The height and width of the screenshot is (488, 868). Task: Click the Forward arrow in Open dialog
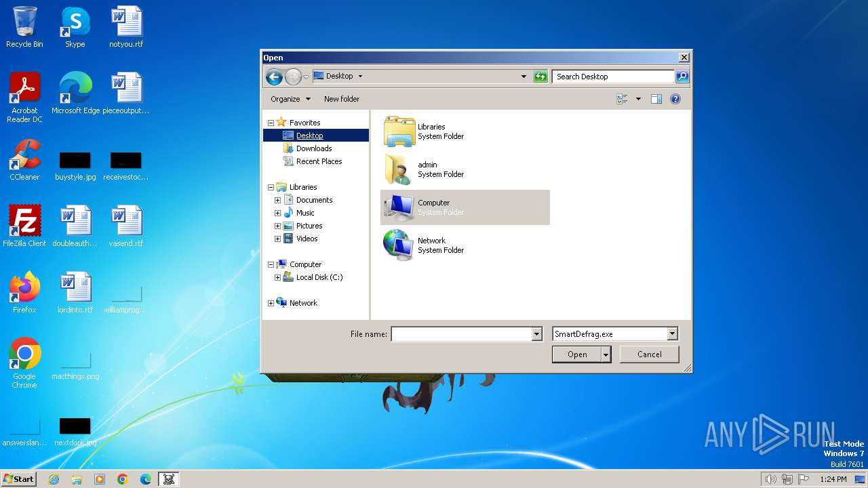click(293, 77)
